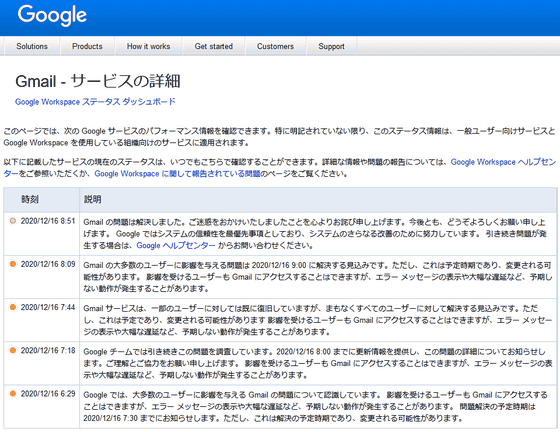This screenshot has width=560, height=432.
Task: Select timestamp 2020/12/16 8:09
Action: [48, 264]
